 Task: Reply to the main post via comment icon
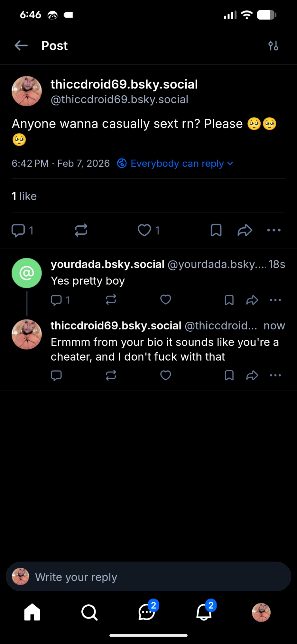(x=18, y=230)
